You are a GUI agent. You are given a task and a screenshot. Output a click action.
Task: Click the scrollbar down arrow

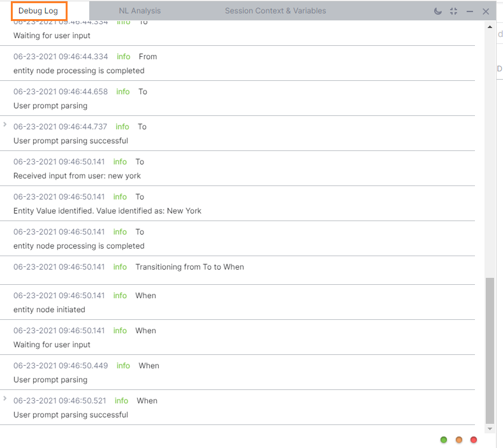tap(490, 429)
